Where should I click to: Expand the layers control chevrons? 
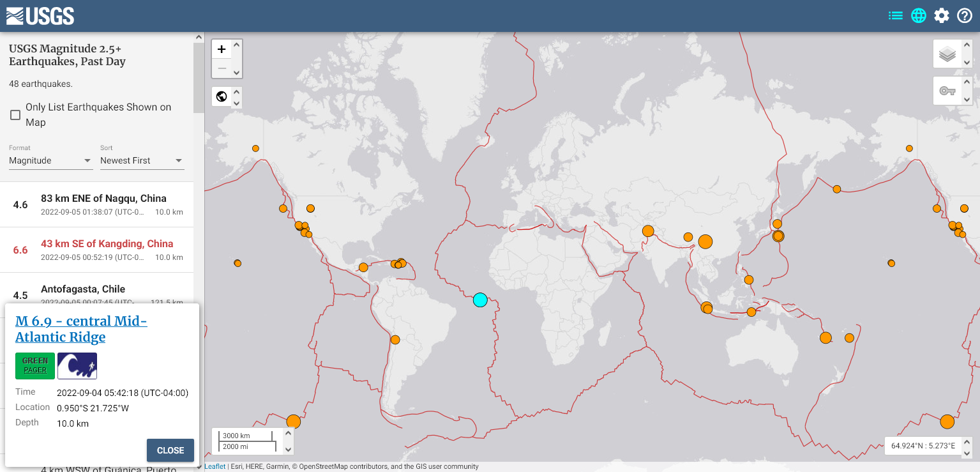pyautogui.click(x=967, y=54)
